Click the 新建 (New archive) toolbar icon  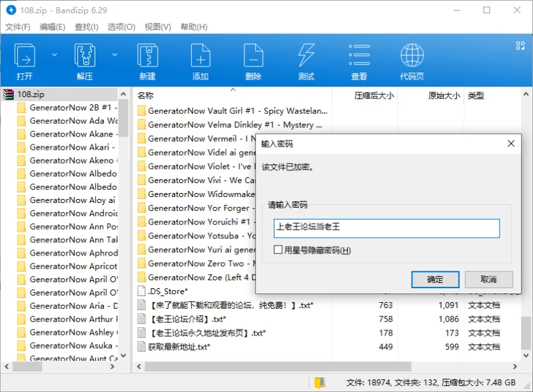[147, 55]
